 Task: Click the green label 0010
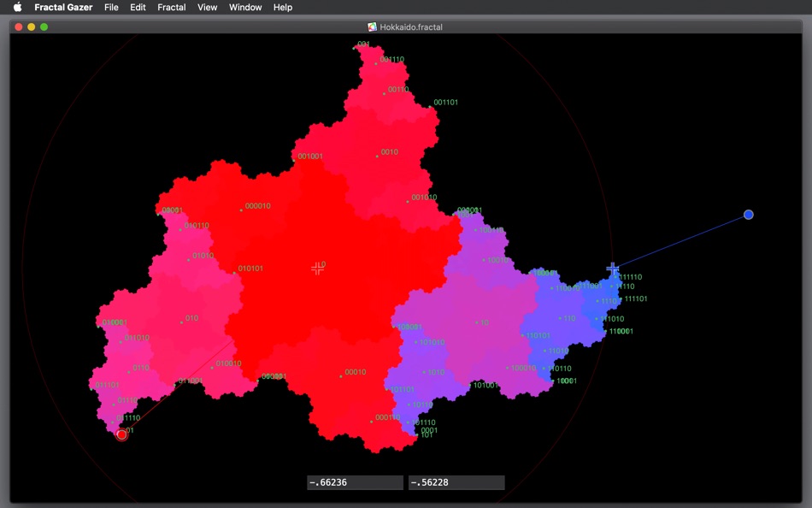(x=390, y=152)
